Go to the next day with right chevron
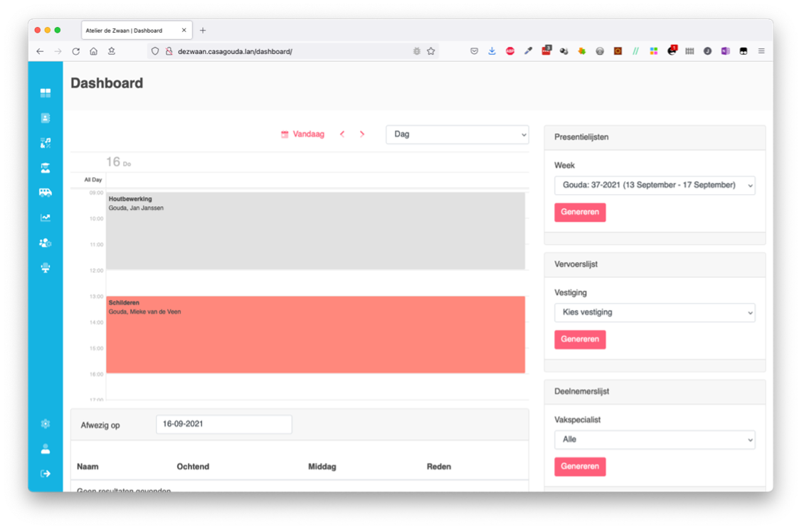Viewport: 804px width, 532px height. point(362,134)
